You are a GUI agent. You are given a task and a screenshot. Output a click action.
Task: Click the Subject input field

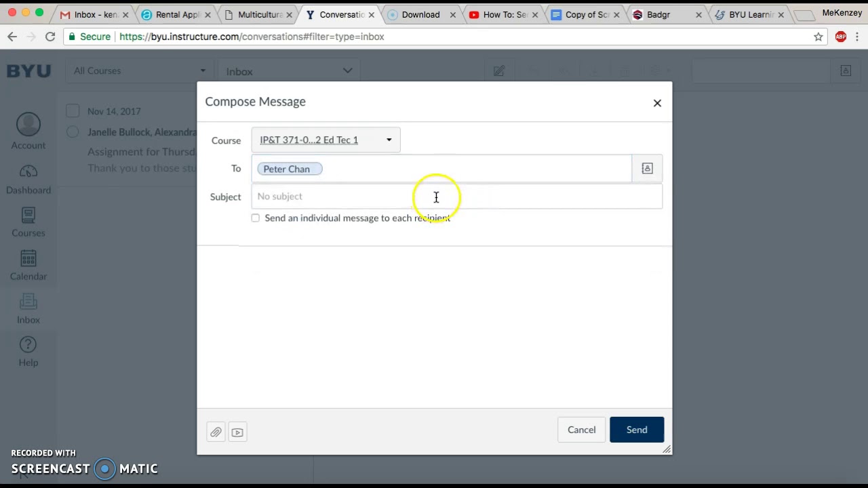[x=456, y=197]
